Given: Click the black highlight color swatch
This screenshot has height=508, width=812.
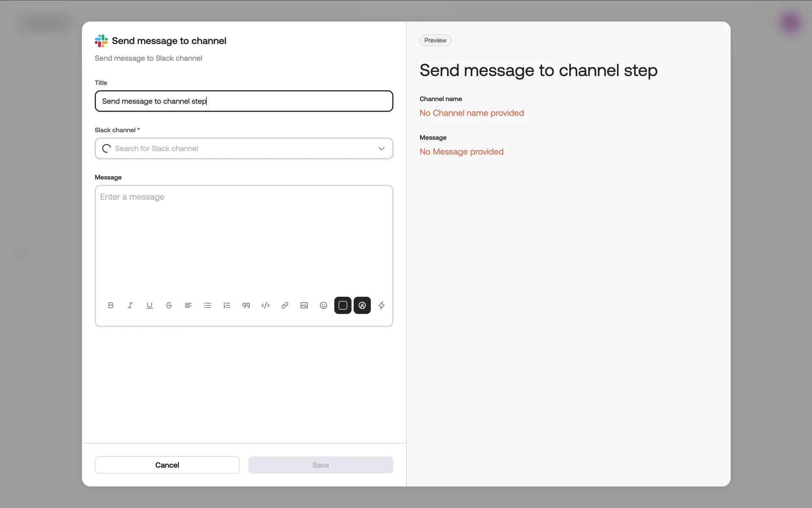Looking at the screenshot, I should [343, 305].
